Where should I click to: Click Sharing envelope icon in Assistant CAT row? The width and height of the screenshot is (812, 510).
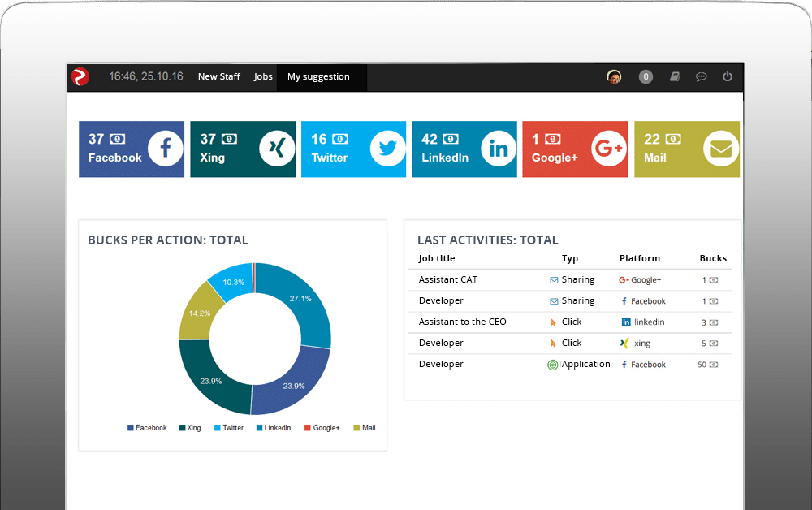(554, 280)
